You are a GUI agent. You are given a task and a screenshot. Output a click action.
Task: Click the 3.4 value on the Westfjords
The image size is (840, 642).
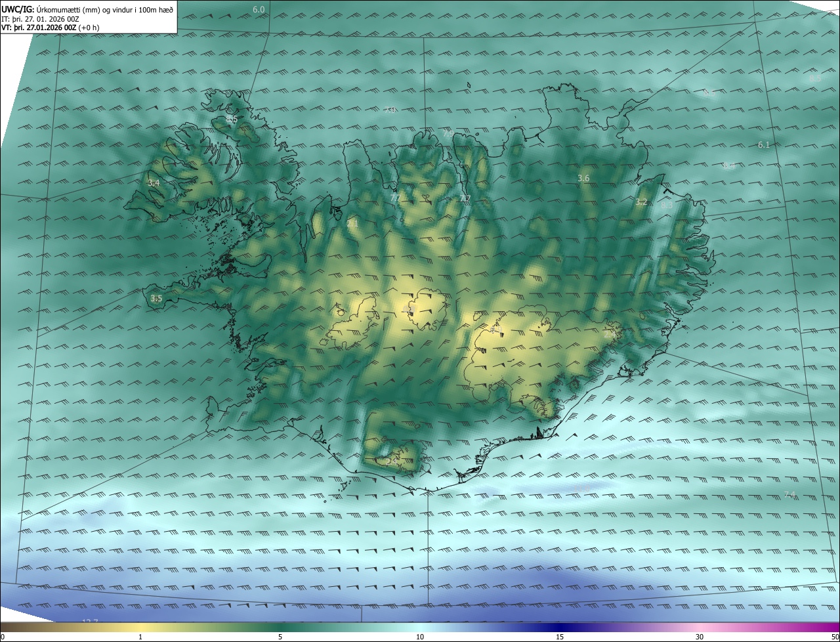pyautogui.click(x=154, y=183)
